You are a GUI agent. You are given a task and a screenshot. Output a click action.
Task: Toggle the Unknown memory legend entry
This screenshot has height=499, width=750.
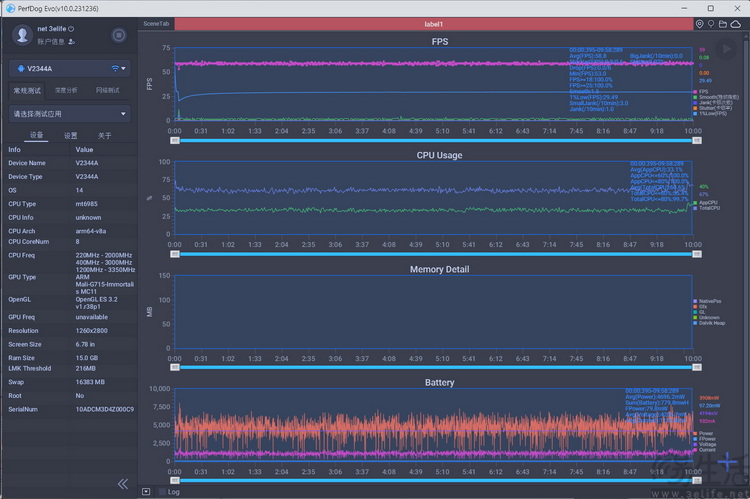[706, 318]
